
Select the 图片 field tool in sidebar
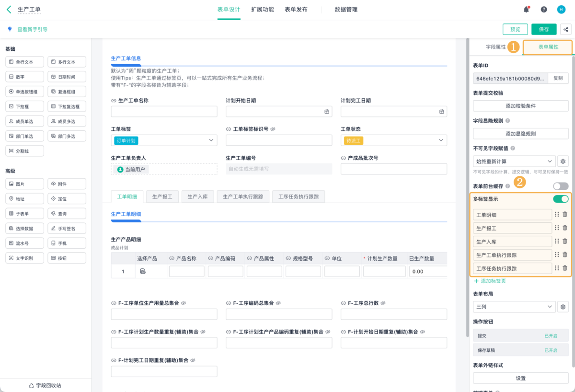(24, 184)
